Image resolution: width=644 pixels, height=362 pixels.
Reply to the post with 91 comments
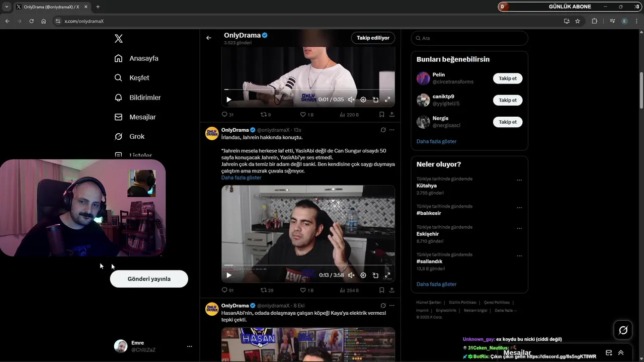pos(227,290)
